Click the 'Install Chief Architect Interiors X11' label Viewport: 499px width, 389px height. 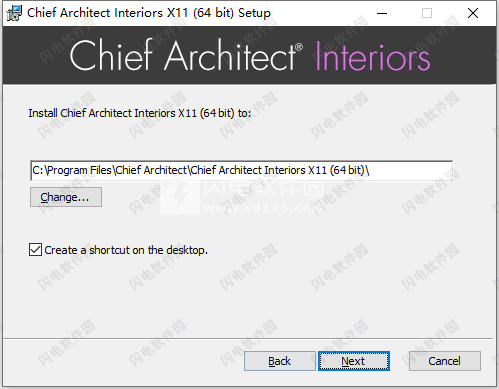click(x=113, y=113)
